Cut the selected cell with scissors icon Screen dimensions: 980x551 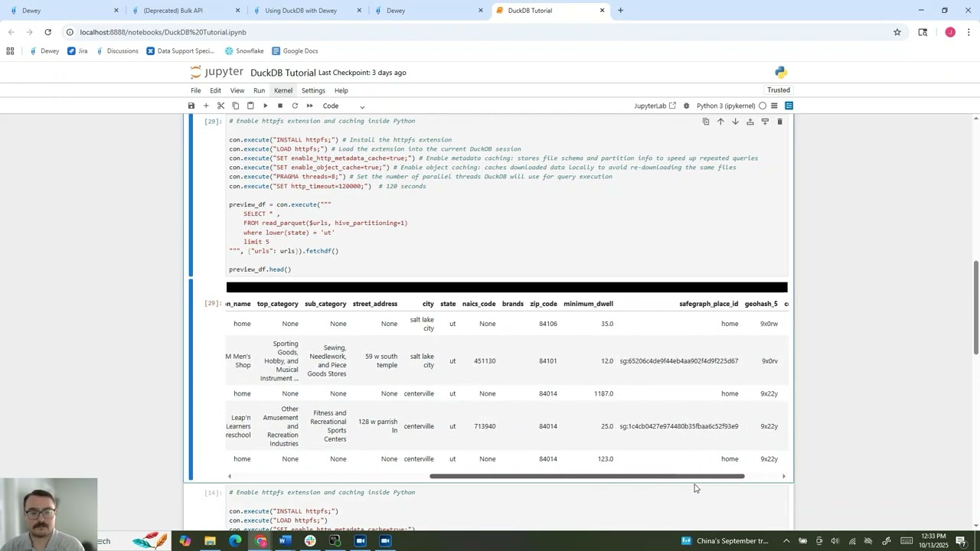pos(220,106)
